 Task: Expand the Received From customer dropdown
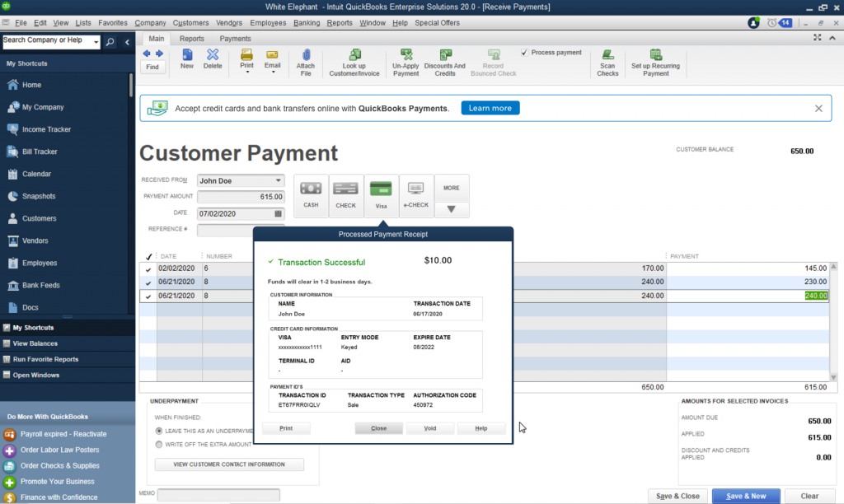pos(278,180)
